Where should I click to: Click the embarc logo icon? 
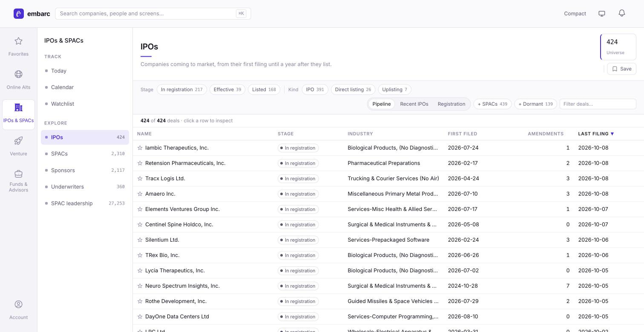point(19,14)
